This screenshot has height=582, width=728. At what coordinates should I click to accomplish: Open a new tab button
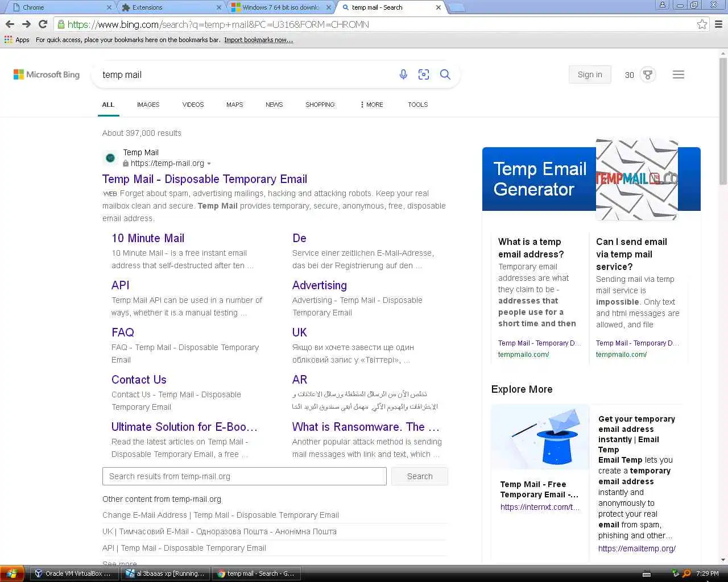pos(457,7)
